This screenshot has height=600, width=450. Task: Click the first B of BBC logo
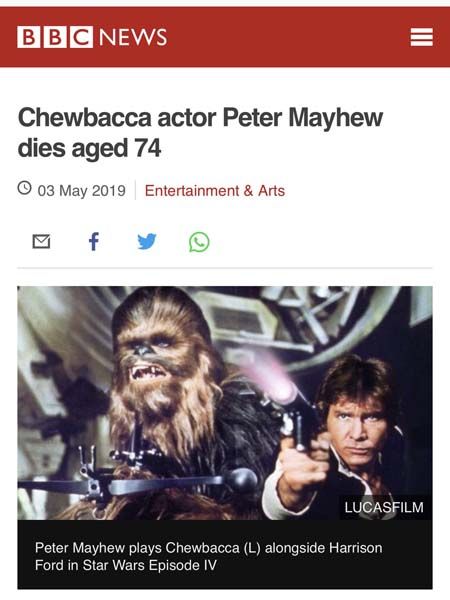28,37
